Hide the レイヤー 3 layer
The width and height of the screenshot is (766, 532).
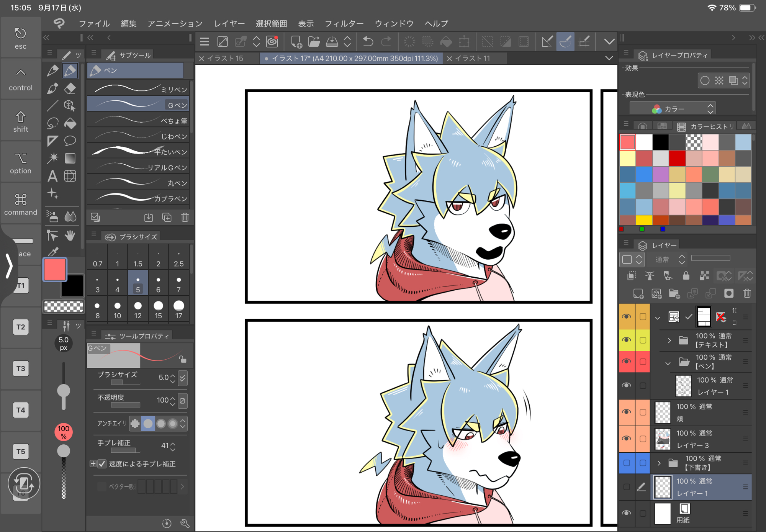pos(627,439)
